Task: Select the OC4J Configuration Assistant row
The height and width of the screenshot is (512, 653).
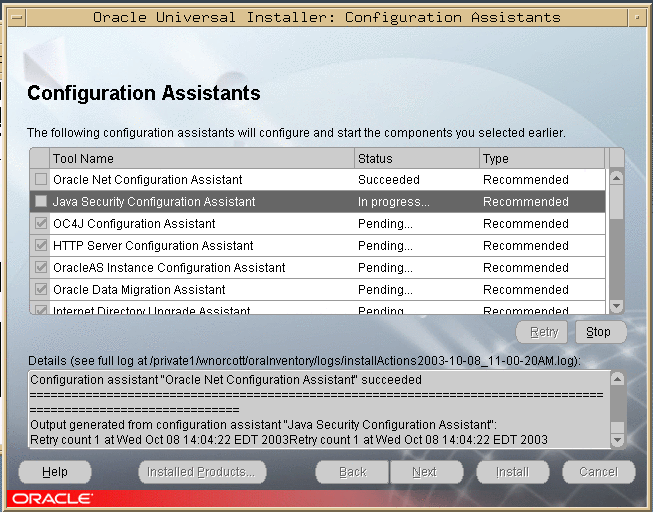Action: click(318, 224)
